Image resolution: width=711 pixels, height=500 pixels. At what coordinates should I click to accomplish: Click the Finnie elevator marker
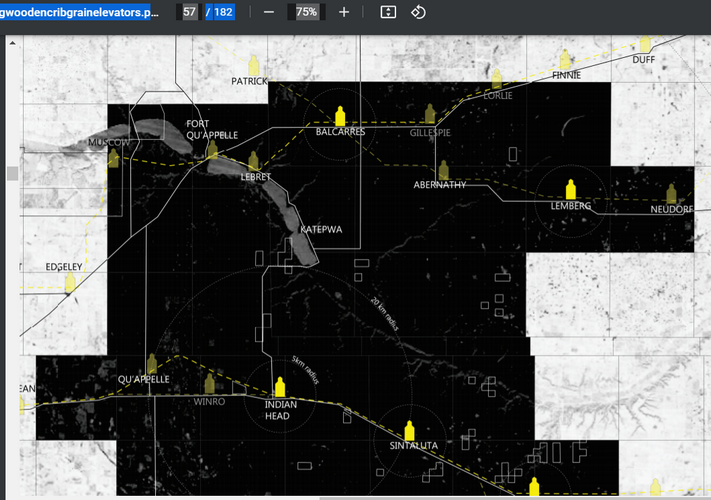tap(566, 59)
